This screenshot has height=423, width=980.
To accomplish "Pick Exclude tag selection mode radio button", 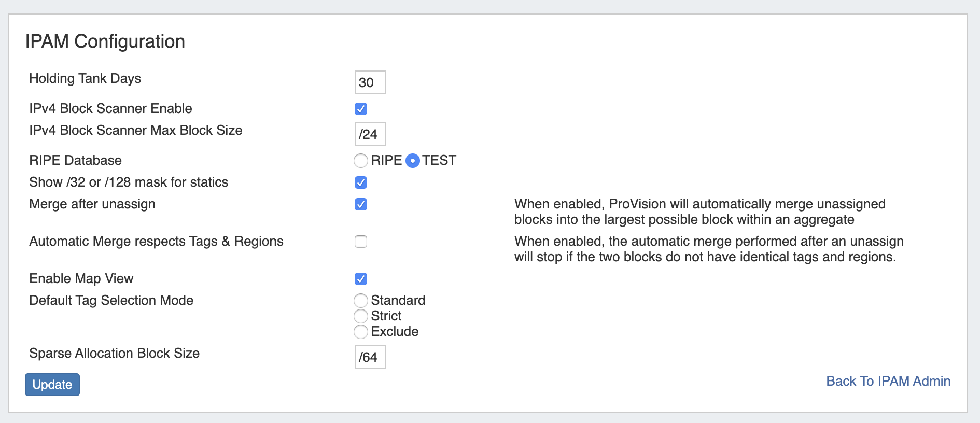I will point(361,332).
